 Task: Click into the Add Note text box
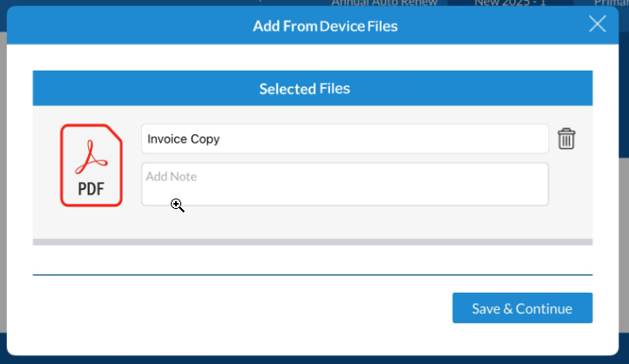[x=344, y=184]
